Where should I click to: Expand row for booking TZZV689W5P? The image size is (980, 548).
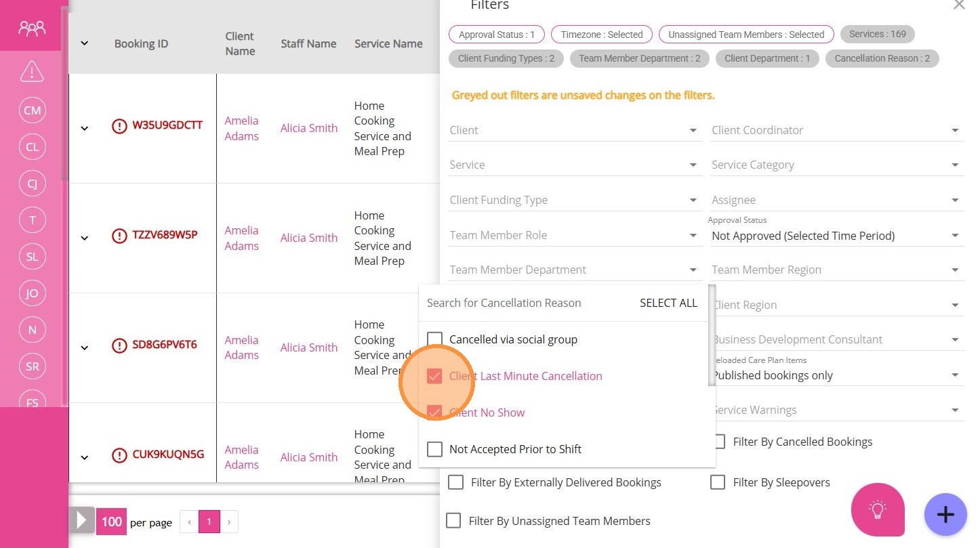coord(85,238)
